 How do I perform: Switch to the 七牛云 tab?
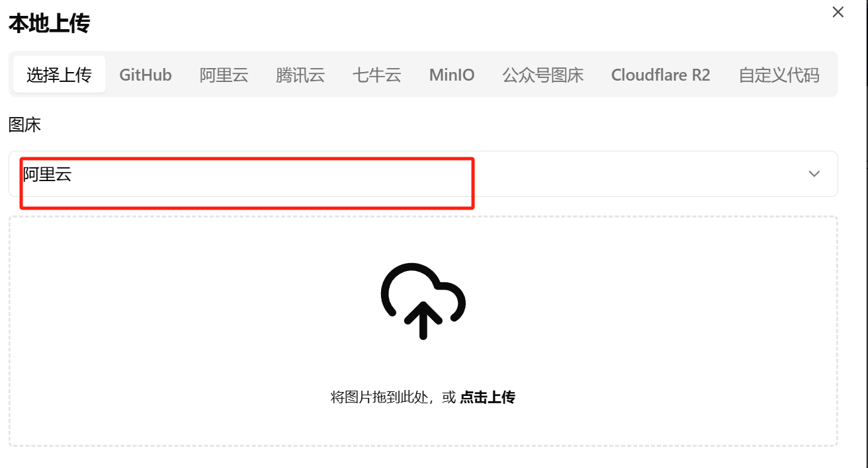click(x=377, y=75)
